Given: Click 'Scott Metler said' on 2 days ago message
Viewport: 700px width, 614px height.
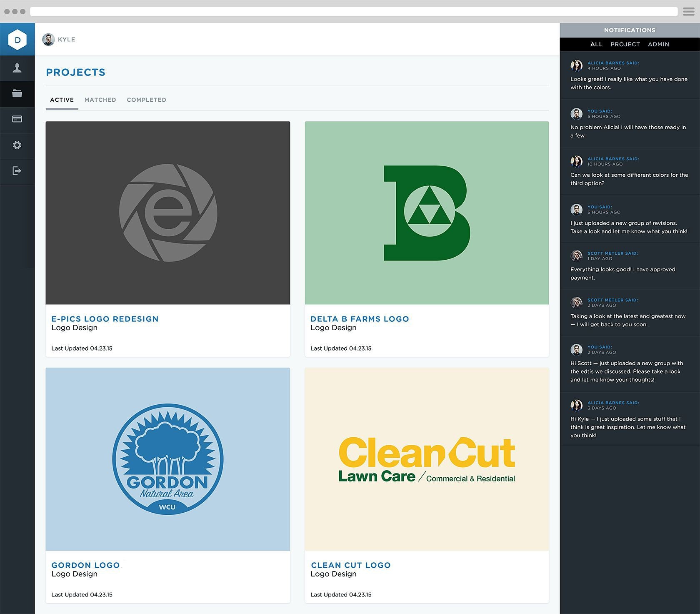Looking at the screenshot, I should point(612,300).
